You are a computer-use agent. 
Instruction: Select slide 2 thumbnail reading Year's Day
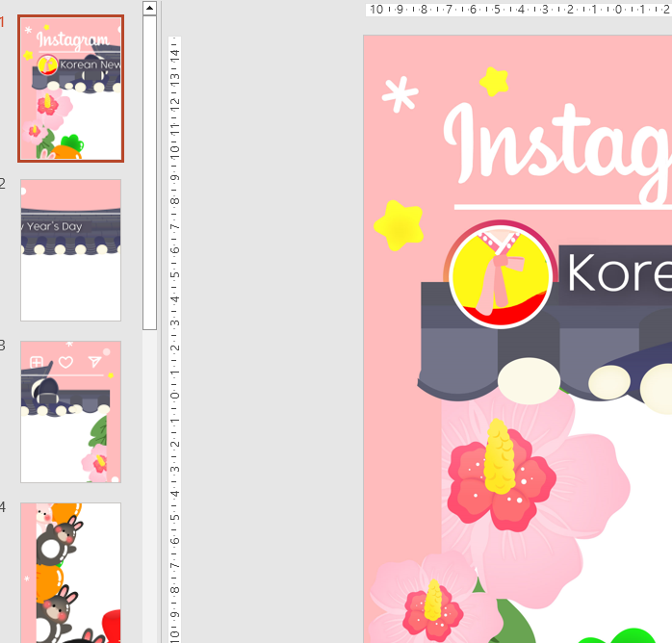pyautogui.click(x=70, y=249)
